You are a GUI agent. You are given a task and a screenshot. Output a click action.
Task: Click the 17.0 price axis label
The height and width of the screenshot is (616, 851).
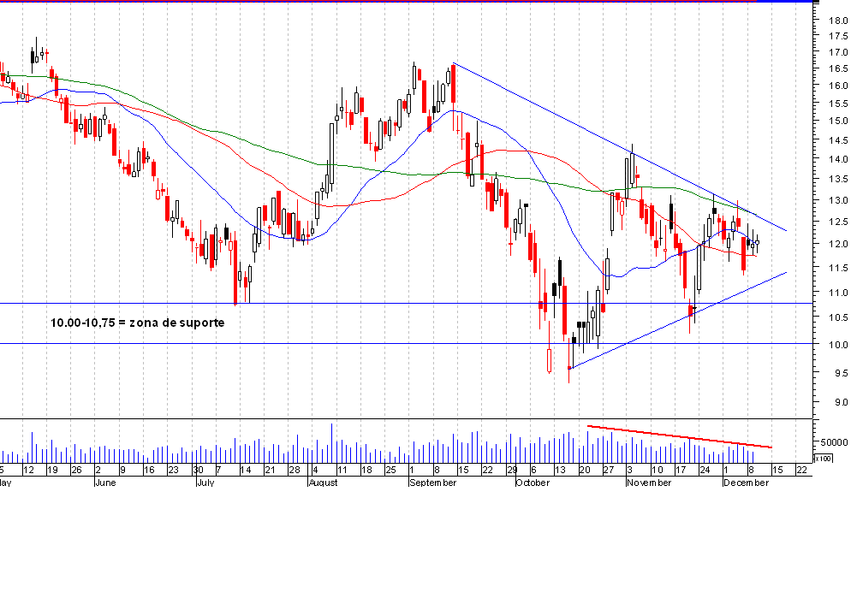pos(838,52)
